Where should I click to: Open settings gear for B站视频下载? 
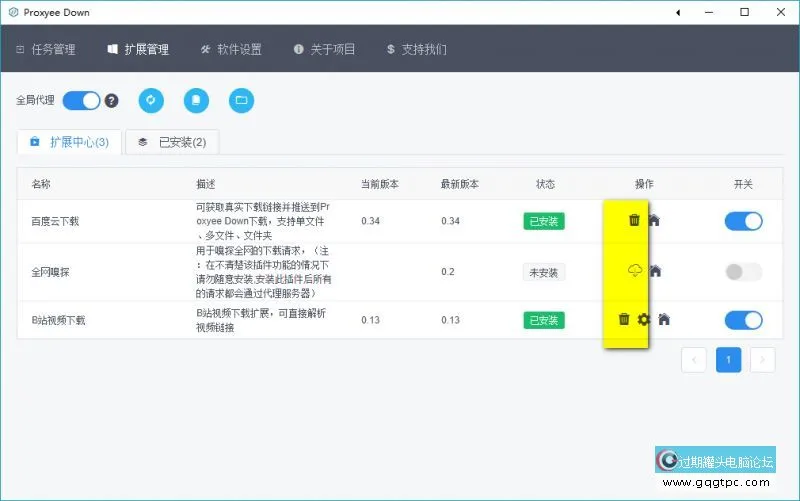(x=644, y=319)
